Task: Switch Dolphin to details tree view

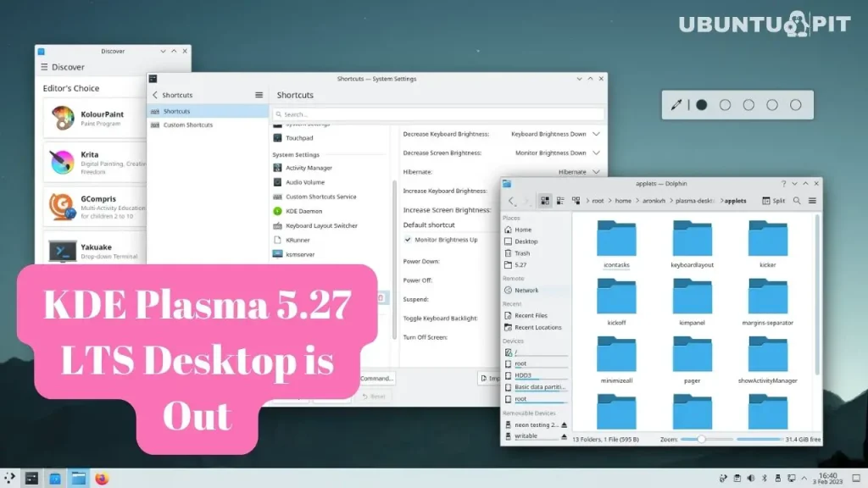Action: (576, 201)
